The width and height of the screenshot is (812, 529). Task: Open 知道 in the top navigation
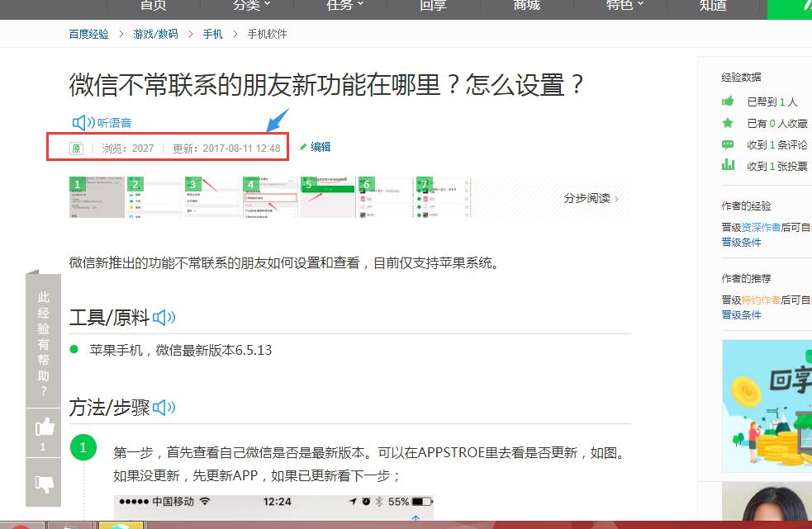pyautogui.click(x=713, y=5)
